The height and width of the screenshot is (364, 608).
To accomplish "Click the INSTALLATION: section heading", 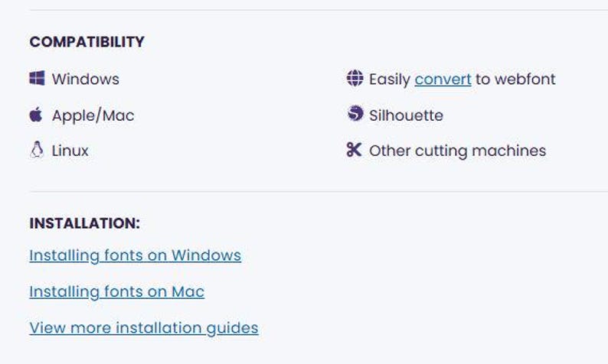I will point(84,223).
